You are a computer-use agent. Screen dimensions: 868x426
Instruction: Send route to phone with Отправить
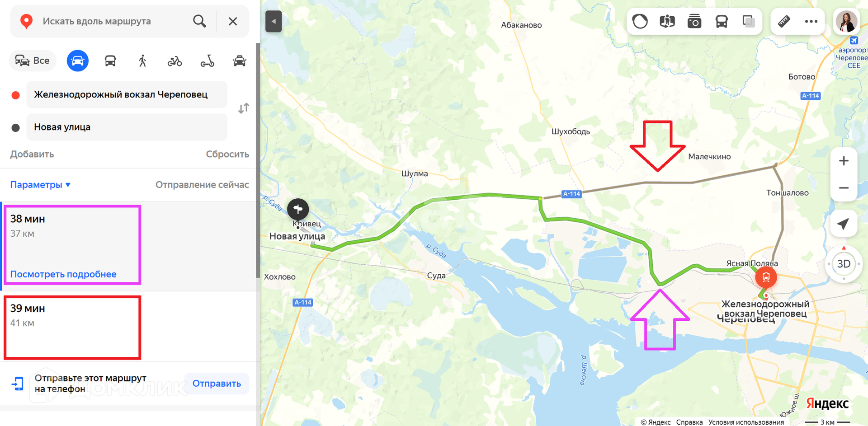pyautogui.click(x=217, y=384)
